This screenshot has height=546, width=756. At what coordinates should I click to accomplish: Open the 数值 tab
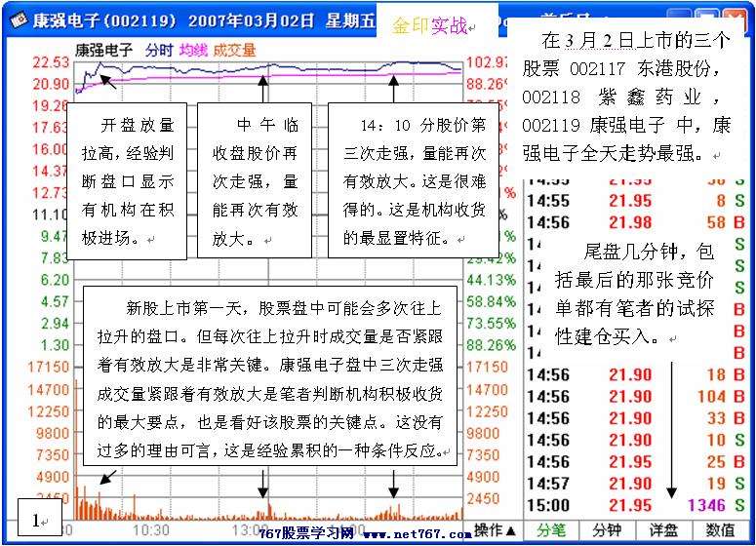[x=720, y=530]
